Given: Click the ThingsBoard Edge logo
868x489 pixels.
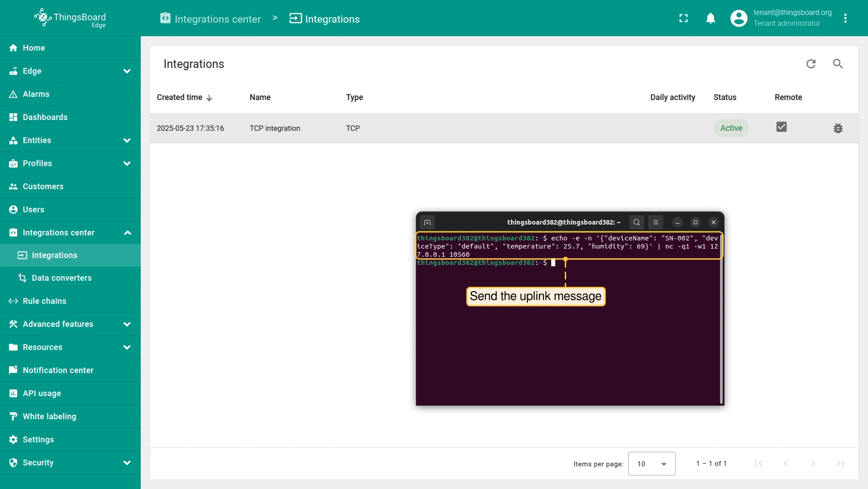Looking at the screenshot, I should (x=70, y=18).
